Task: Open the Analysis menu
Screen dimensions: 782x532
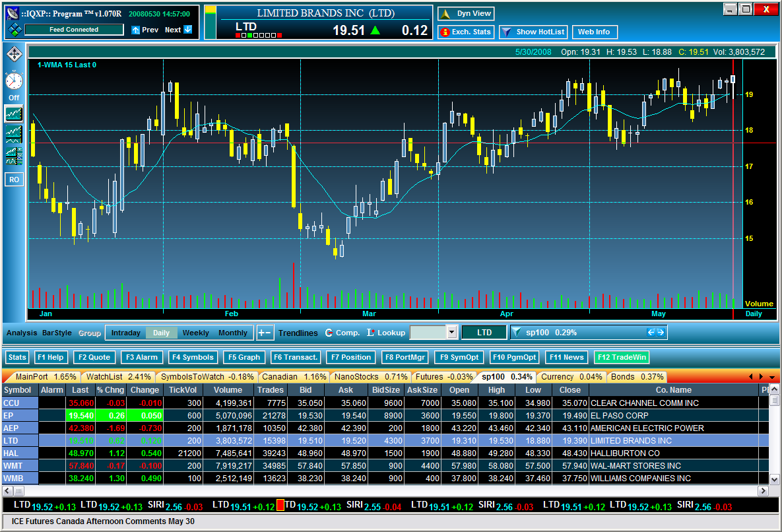Action: point(21,333)
